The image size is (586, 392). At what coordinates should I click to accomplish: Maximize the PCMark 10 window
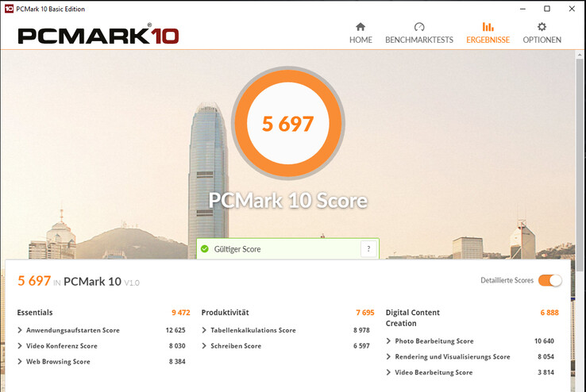pyautogui.click(x=547, y=9)
